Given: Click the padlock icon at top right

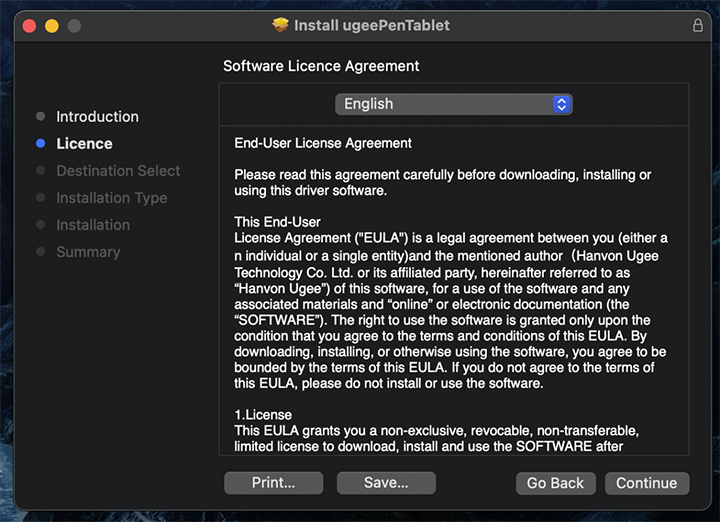Looking at the screenshot, I should [697, 25].
